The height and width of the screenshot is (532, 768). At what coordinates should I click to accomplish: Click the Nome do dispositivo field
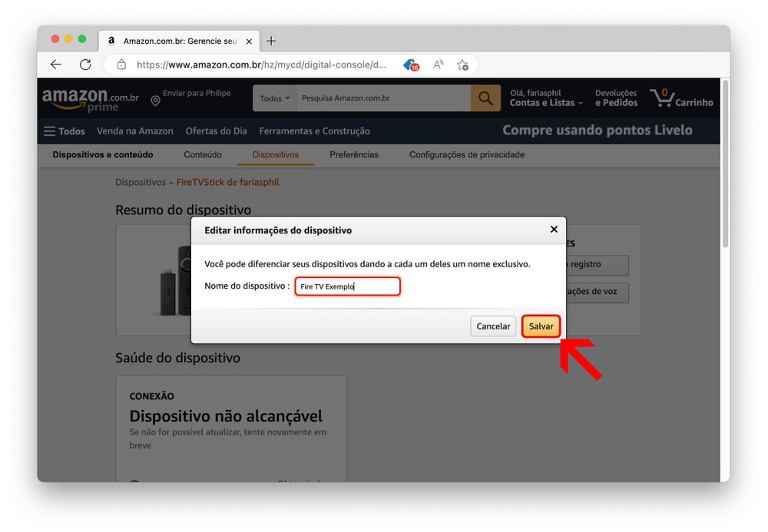tap(348, 286)
